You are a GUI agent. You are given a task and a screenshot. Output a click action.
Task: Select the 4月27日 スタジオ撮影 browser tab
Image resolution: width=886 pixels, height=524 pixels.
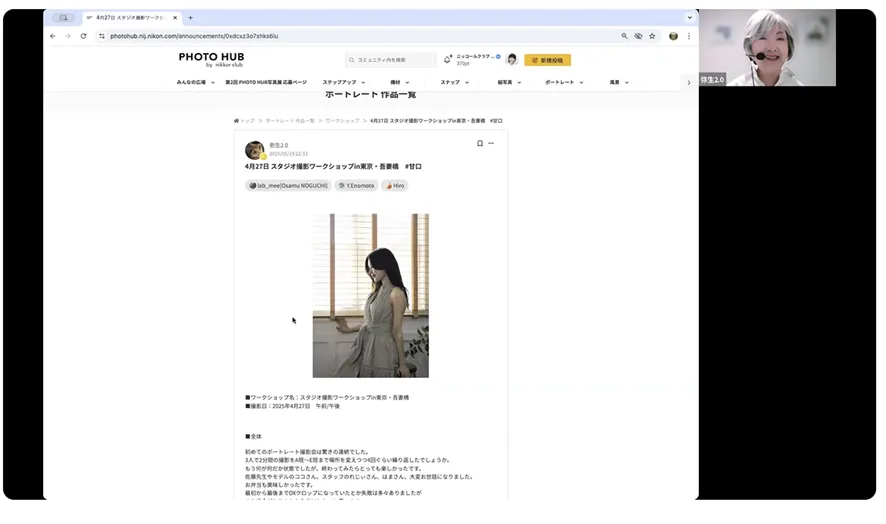pos(132,18)
